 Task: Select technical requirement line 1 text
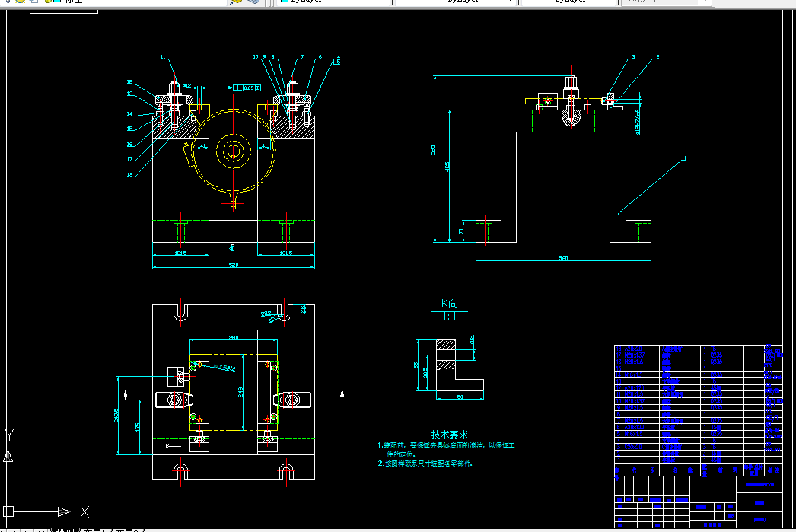coord(446,449)
